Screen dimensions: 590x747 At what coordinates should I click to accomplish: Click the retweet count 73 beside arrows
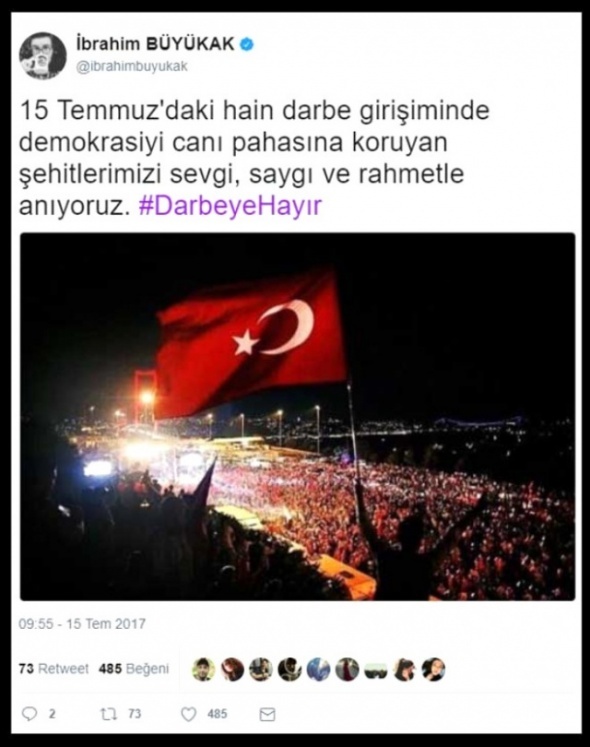coord(134,714)
